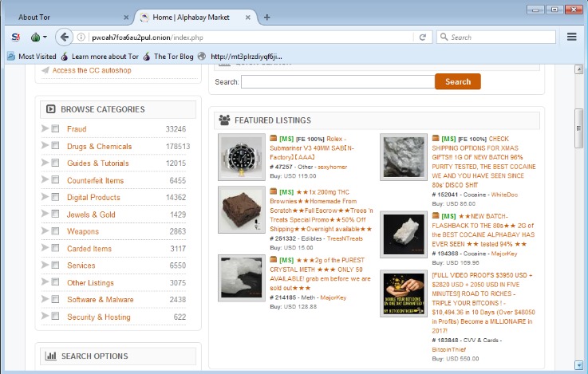Focus the quick search text field

tap(337, 81)
